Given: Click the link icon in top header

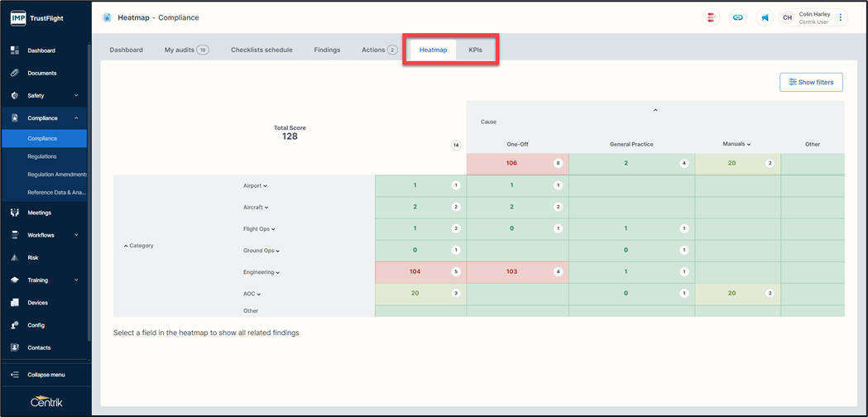Looking at the screenshot, I should click(x=737, y=17).
